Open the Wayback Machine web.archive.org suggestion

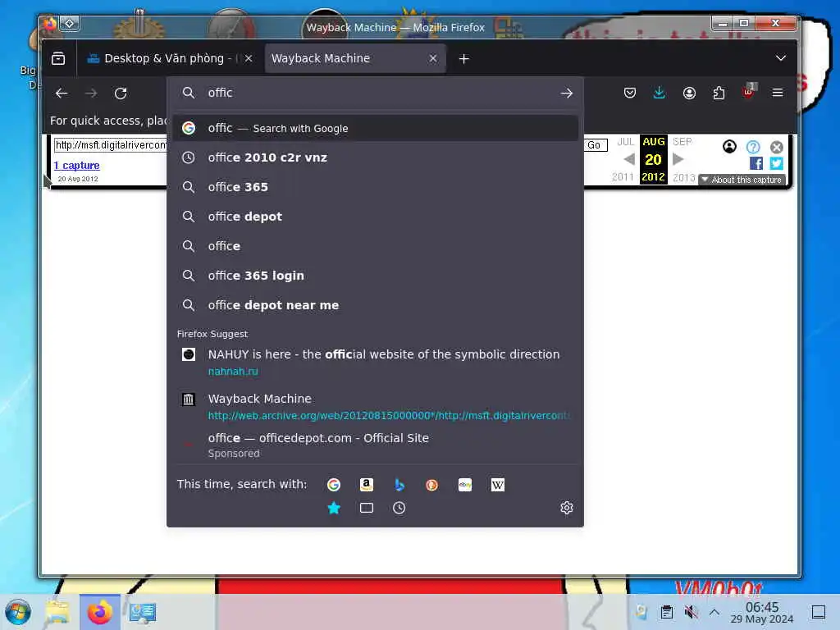point(375,407)
